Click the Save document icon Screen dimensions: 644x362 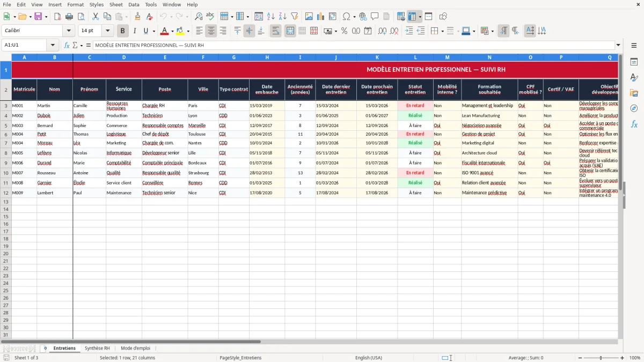tap(38, 17)
